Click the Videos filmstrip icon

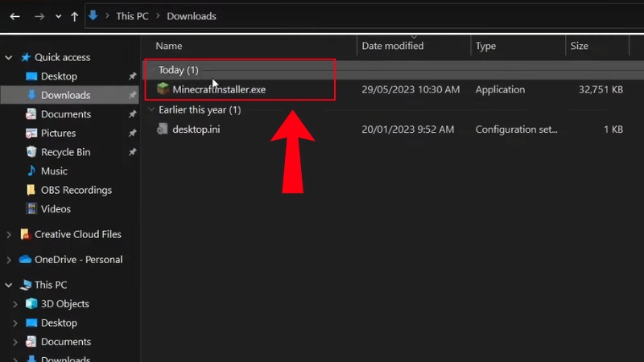pos(31,209)
